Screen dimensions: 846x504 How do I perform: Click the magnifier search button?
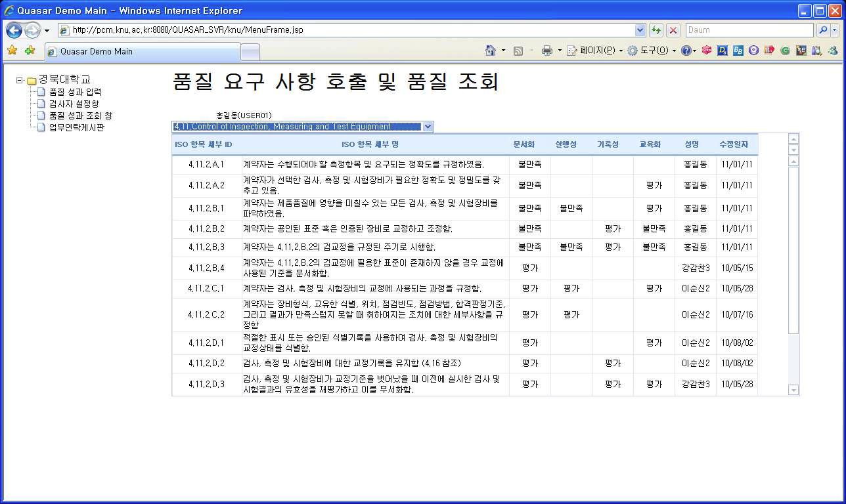822,30
